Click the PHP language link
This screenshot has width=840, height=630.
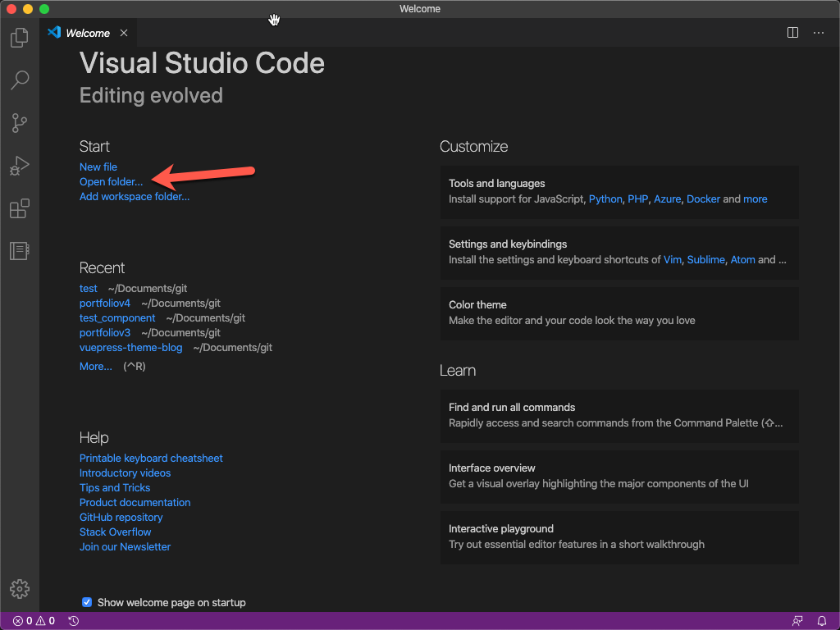coord(637,199)
